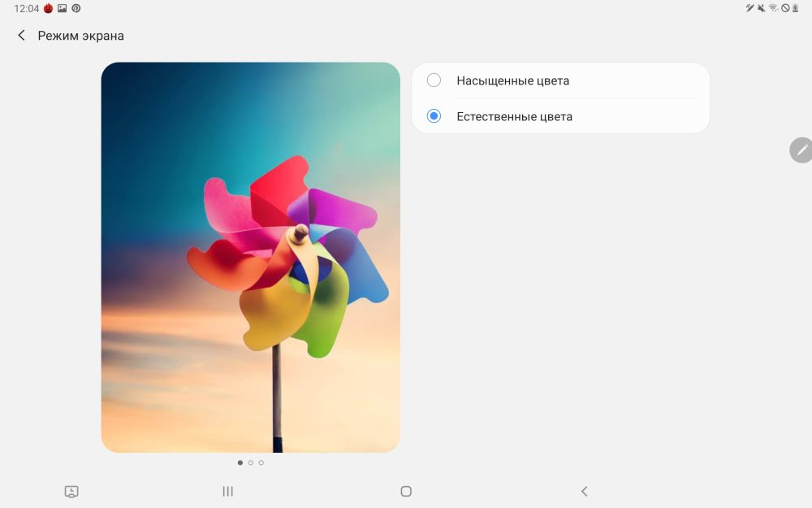Screen dimensions: 812x508
Task: Tap the do-not-disturb circle icon in status bar
Action: [785, 8]
